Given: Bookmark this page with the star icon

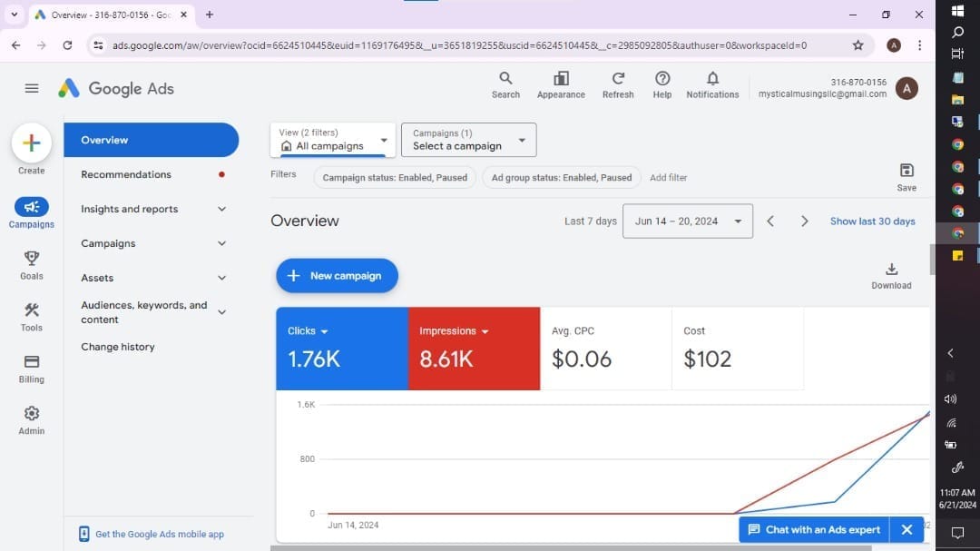Looking at the screenshot, I should click(857, 45).
